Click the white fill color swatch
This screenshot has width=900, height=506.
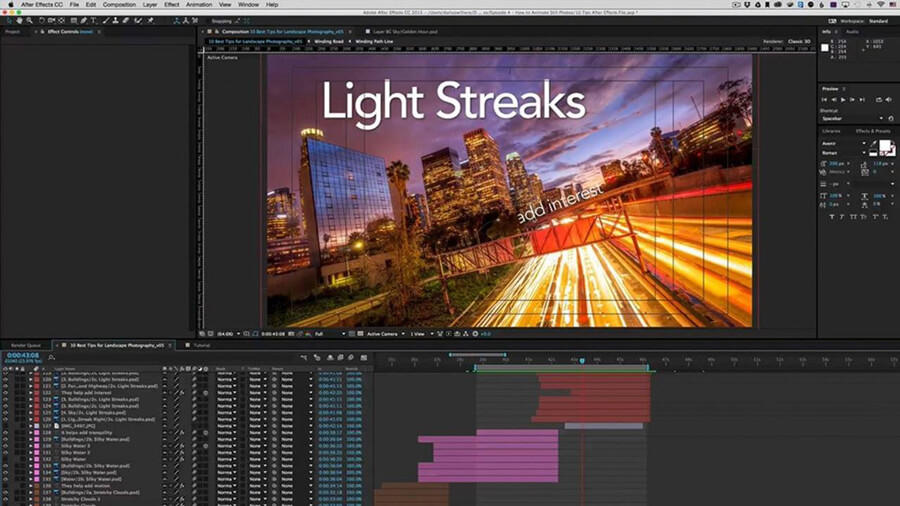(886, 146)
